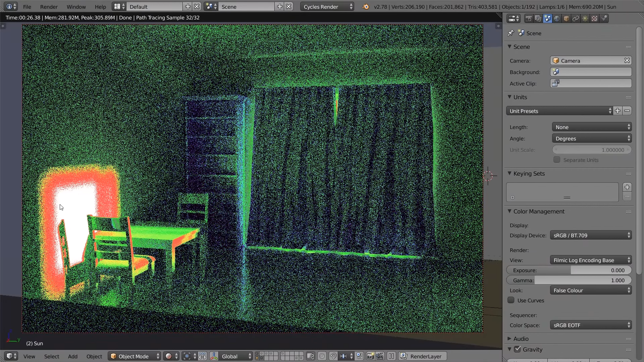Screen dimensions: 644x362
Task: Open the World properties globe tab
Action: (x=557, y=19)
